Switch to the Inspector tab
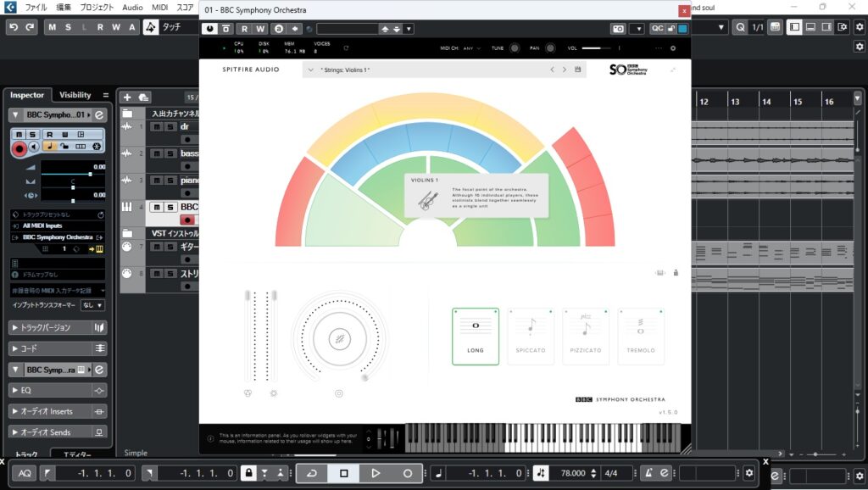Screen dimensions: 868x490 27,95
